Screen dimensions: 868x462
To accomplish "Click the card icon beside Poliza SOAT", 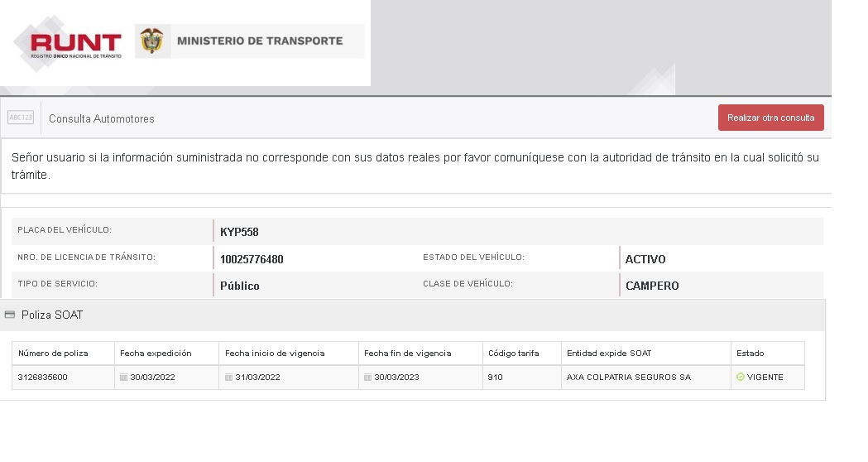I will 10,315.
